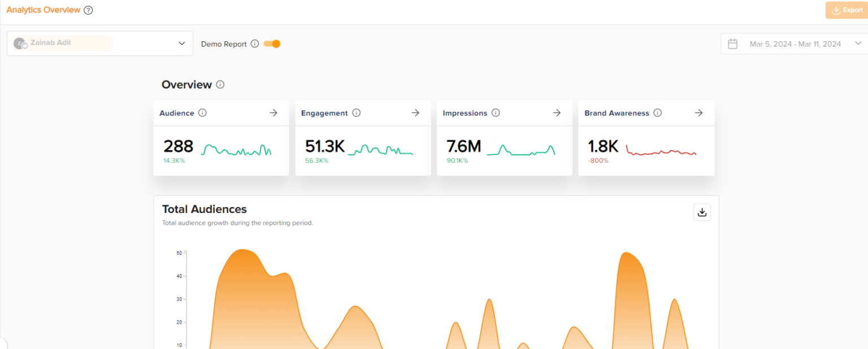This screenshot has width=868, height=349.
Task: Open the date range dropdown chevron
Action: [x=858, y=43]
